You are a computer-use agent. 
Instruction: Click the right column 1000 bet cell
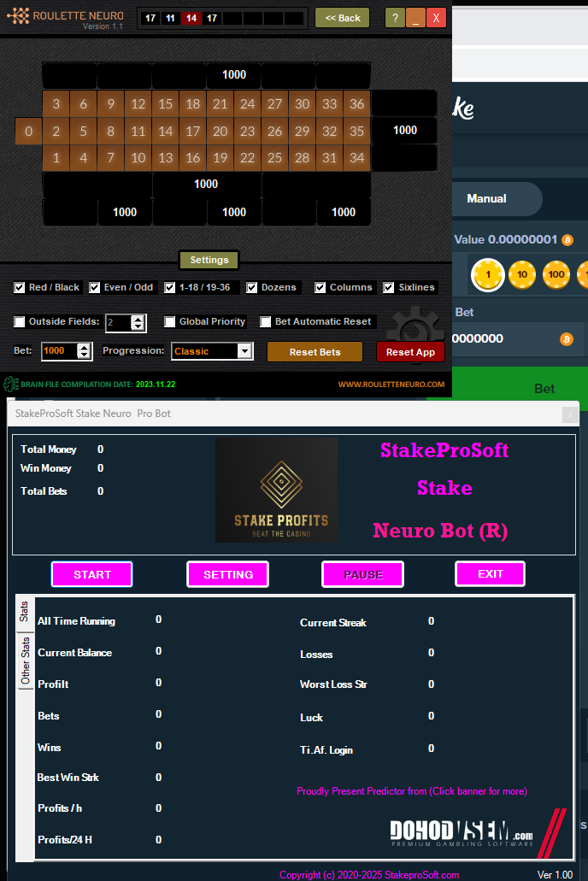click(x=405, y=131)
